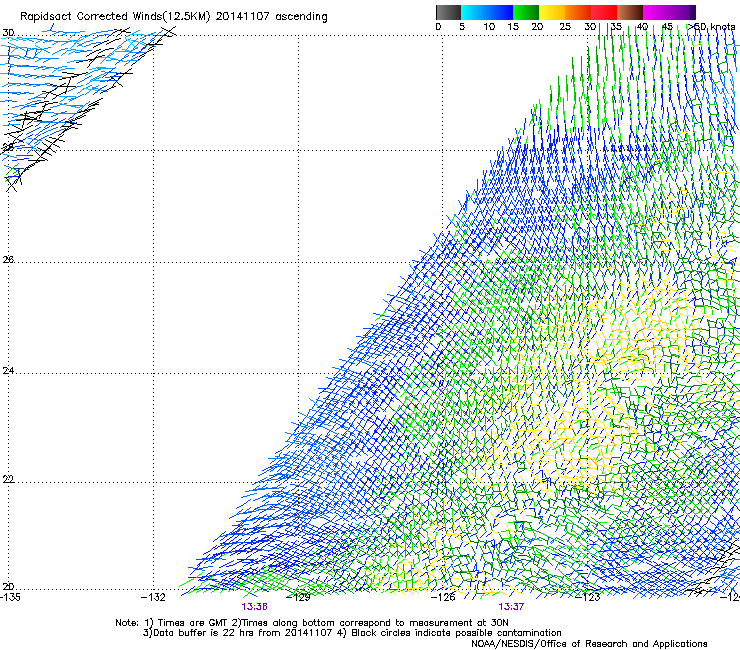Click the magenta 40-45 knots legend color

656,12
